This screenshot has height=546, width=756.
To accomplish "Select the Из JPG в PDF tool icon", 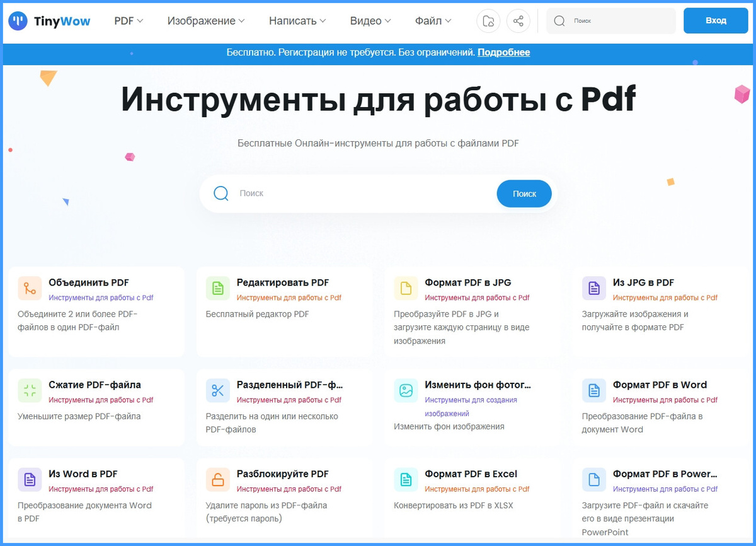I will coord(593,288).
